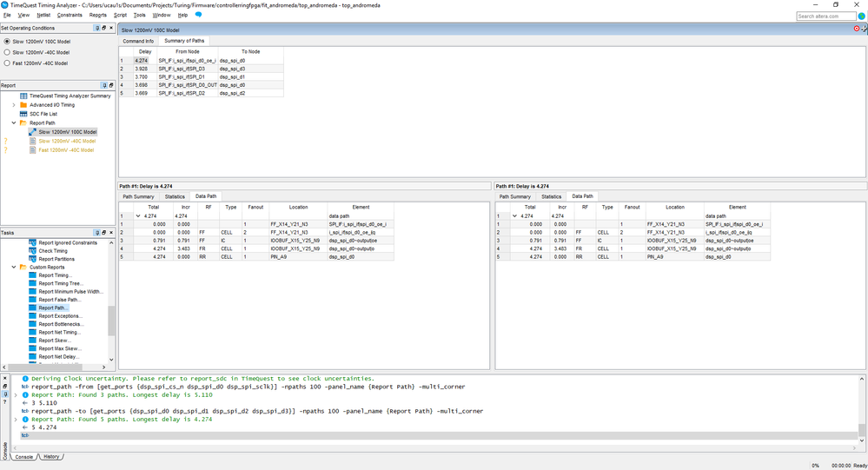This screenshot has height=470, width=868.
Task: Pin the Set Operating Conditions panel
Action: coord(96,28)
